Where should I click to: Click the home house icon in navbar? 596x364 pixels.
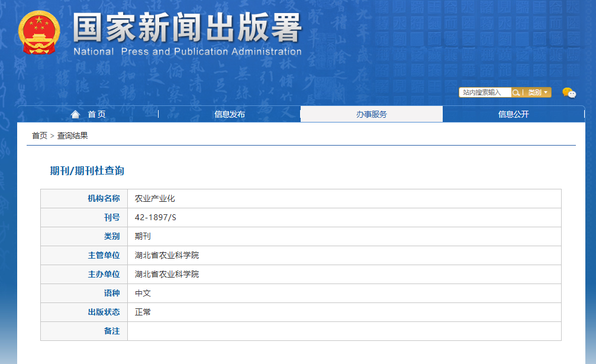75,114
